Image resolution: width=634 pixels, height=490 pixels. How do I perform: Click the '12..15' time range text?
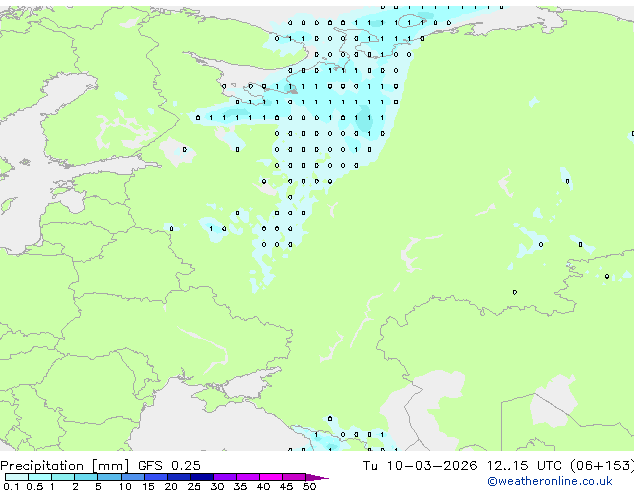pyautogui.click(x=507, y=465)
